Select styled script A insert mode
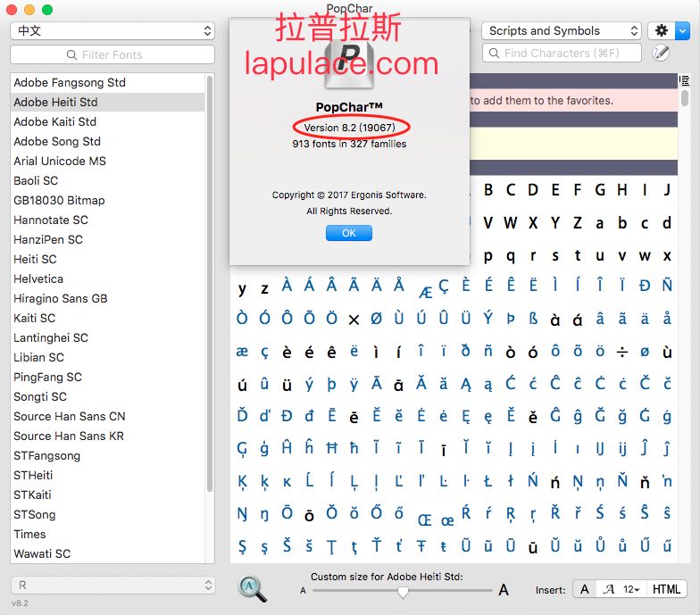 point(609,589)
